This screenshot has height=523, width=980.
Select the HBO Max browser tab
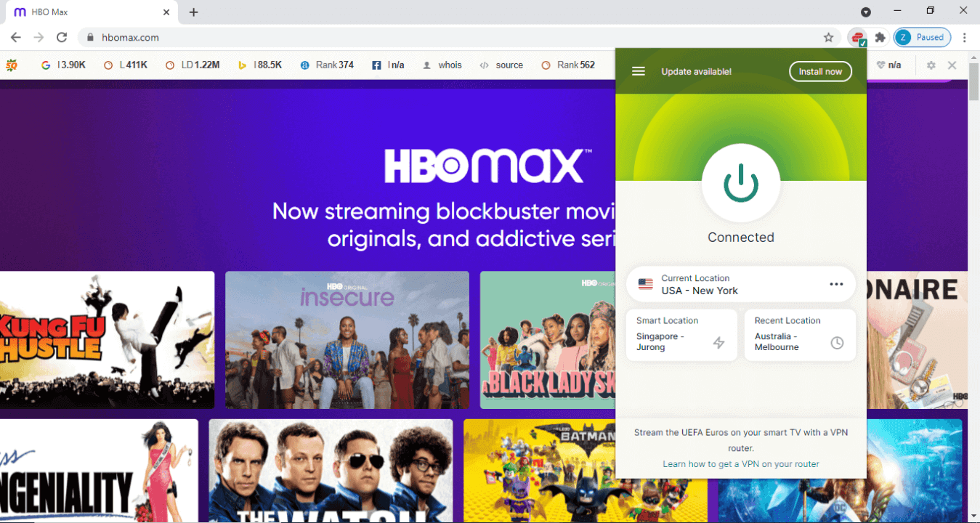coord(92,12)
